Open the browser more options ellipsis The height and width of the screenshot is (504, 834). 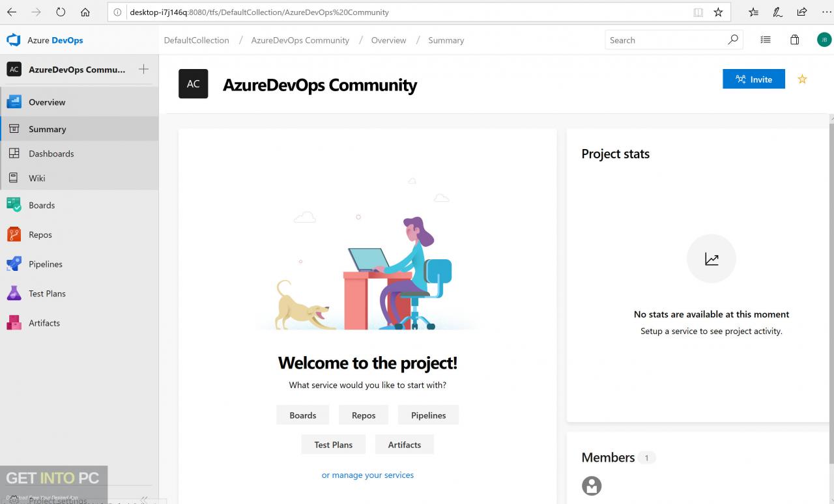click(826, 12)
